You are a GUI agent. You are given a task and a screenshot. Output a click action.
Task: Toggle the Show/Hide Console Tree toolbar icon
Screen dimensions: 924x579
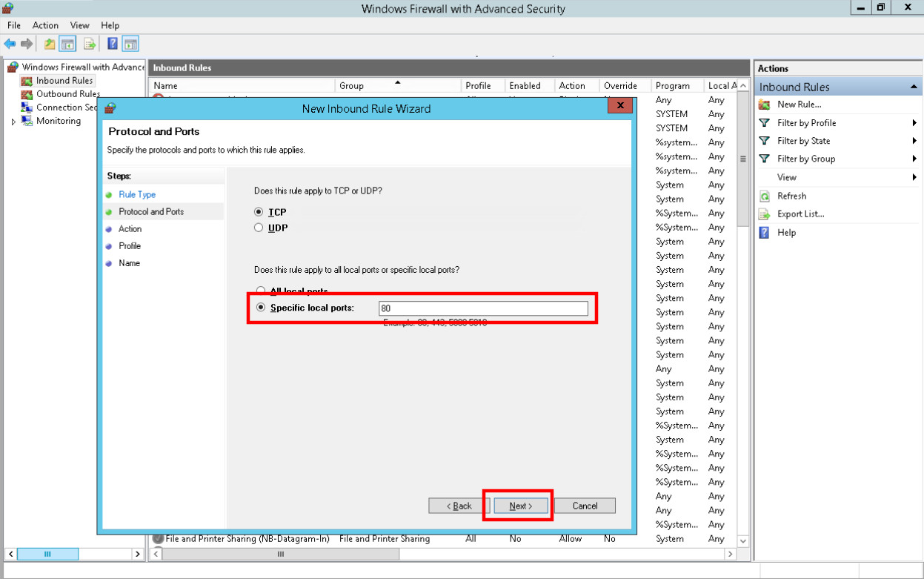(67, 44)
